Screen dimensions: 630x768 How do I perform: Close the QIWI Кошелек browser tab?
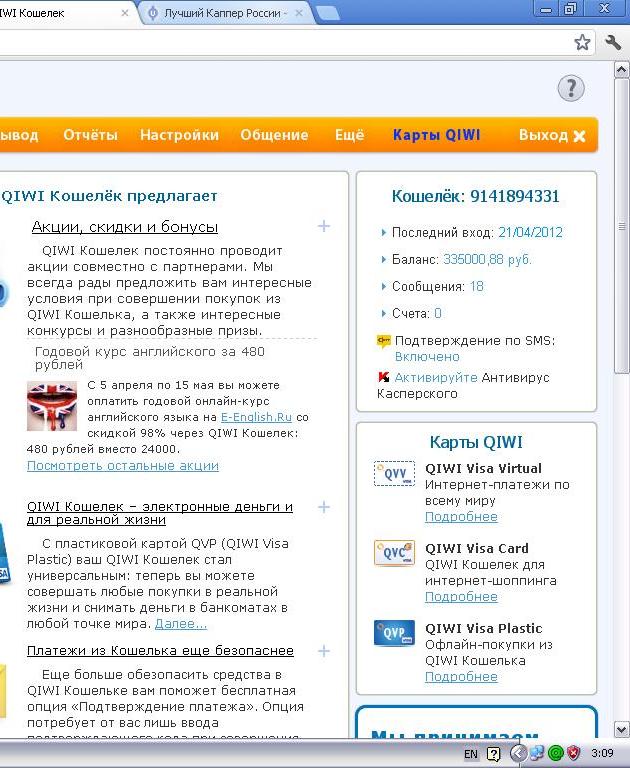[x=125, y=13]
